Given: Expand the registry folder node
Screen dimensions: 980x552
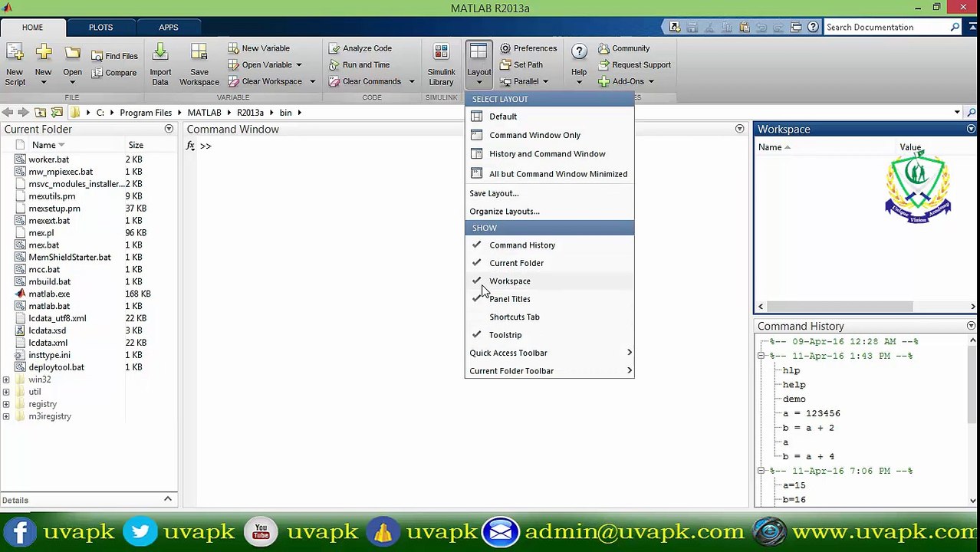Looking at the screenshot, I should tap(6, 404).
